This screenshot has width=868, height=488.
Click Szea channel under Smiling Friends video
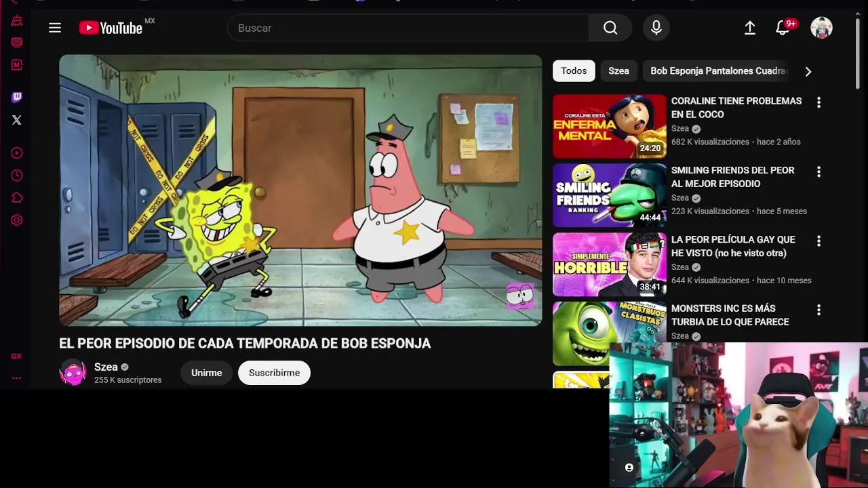680,198
